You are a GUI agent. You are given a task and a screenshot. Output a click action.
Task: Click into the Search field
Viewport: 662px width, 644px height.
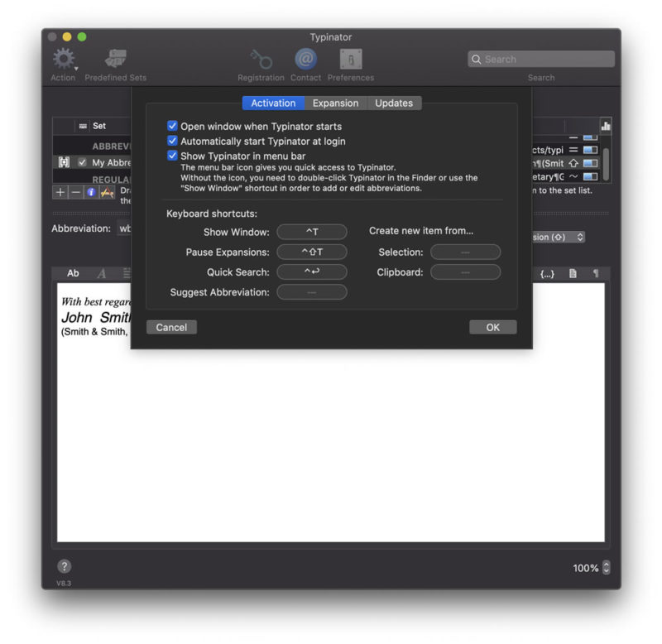tap(541, 59)
